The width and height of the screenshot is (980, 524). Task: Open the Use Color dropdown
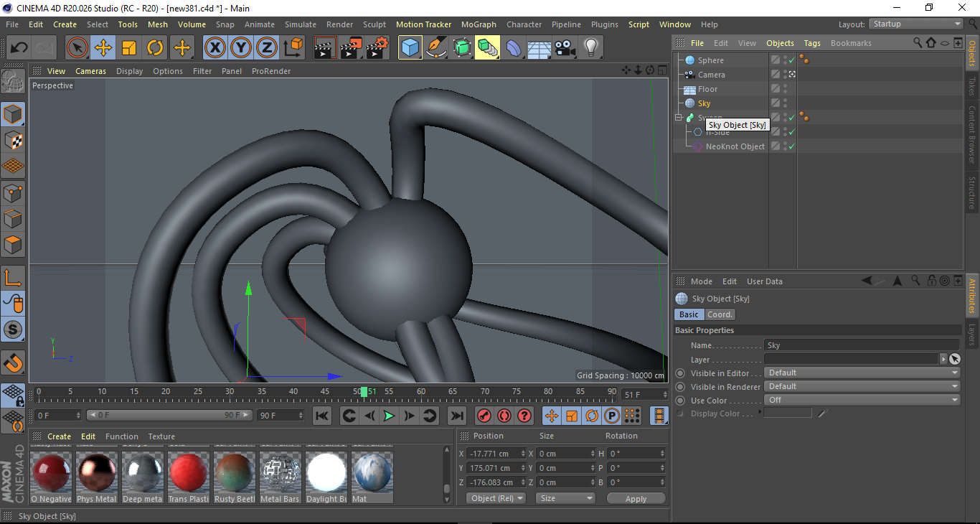click(x=862, y=400)
